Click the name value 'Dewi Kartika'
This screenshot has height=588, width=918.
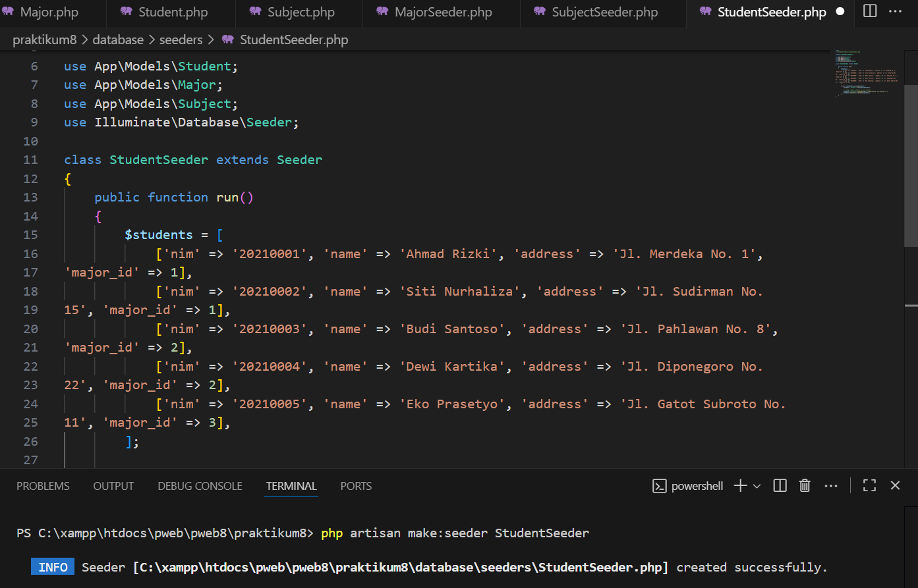pos(452,367)
